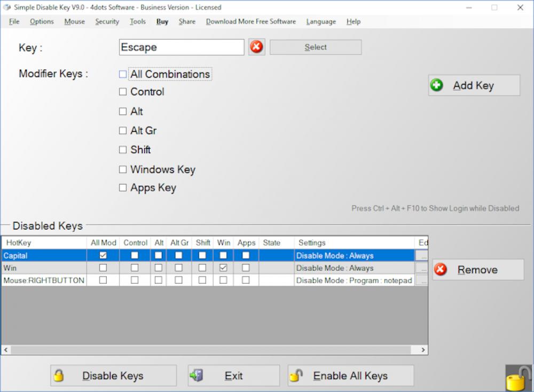Open the Security menu
Screen dimensions: 534x392
click(106, 21)
